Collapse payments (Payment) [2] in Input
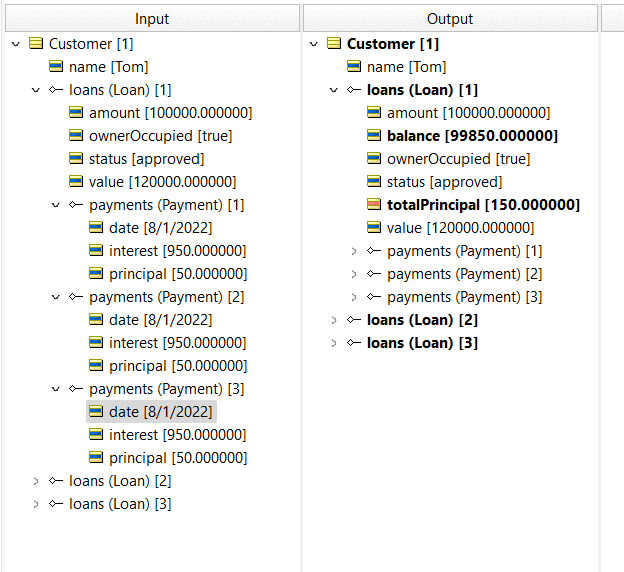The image size is (624, 572). 56,297
